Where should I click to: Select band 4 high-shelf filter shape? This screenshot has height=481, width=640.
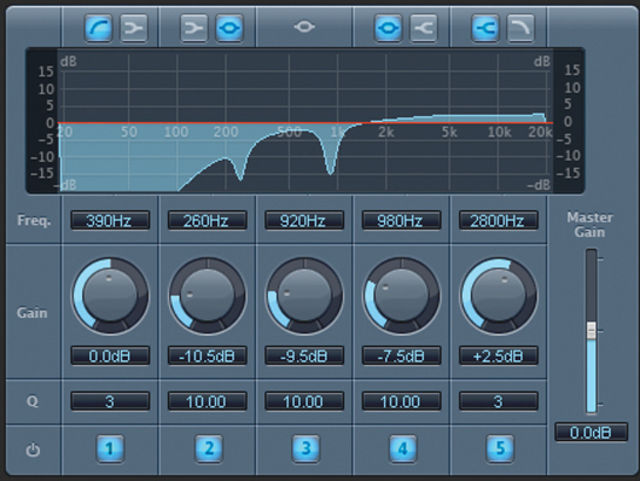point(424,28)
